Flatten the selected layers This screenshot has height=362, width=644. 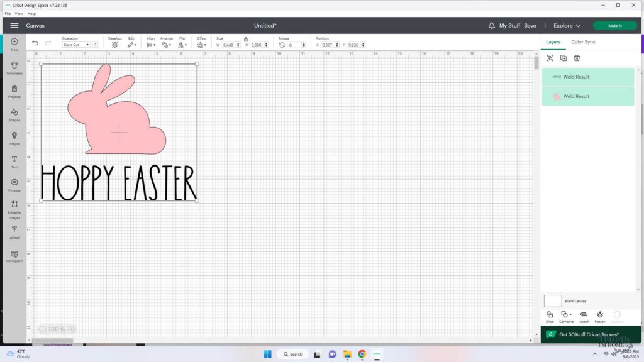600,317
